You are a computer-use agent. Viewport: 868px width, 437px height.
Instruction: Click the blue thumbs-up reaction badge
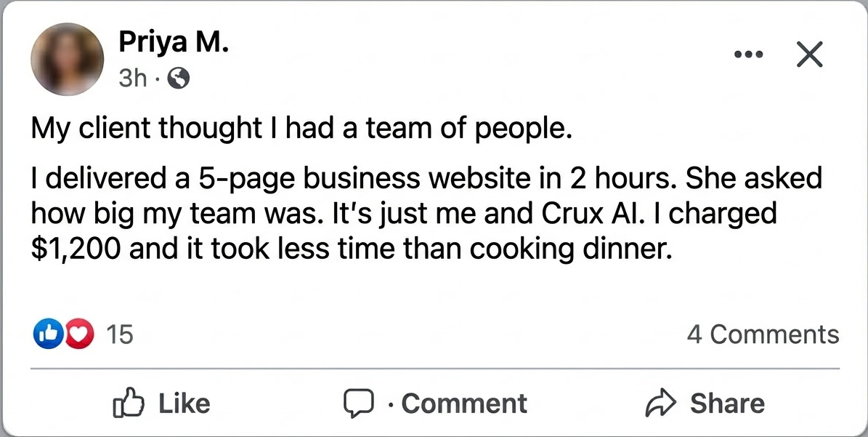coord(47,334)
